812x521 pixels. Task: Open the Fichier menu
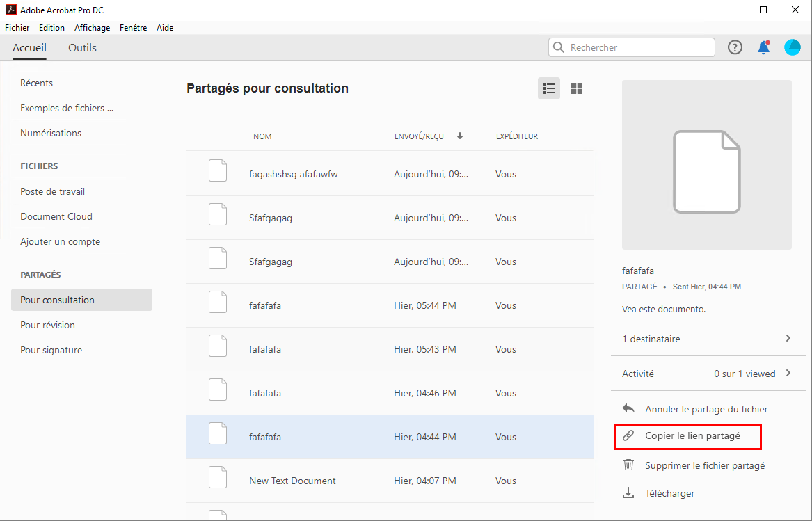[x=17, y=28]
